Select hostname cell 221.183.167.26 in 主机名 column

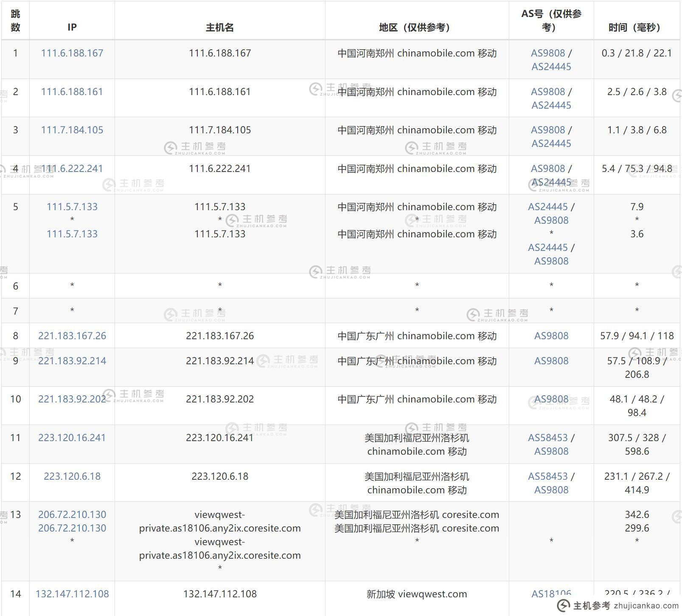[x=220, y=336]
